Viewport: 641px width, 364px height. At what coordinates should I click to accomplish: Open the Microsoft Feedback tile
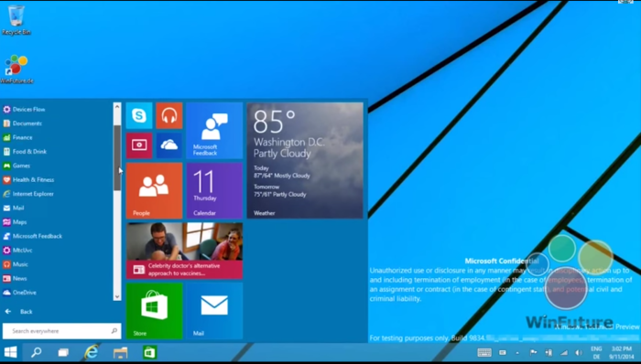click(x=214, y=131)
